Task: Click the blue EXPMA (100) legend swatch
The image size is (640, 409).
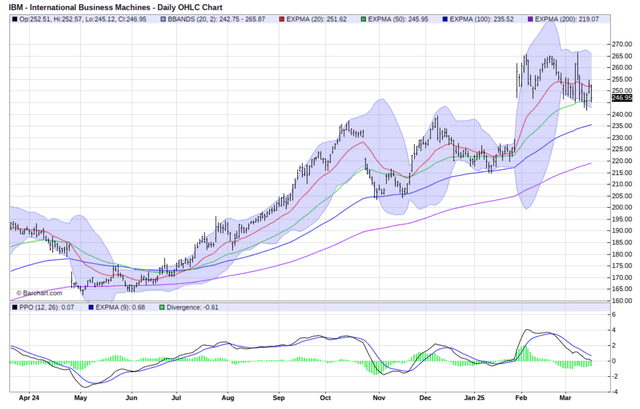Action: point(445,19)
